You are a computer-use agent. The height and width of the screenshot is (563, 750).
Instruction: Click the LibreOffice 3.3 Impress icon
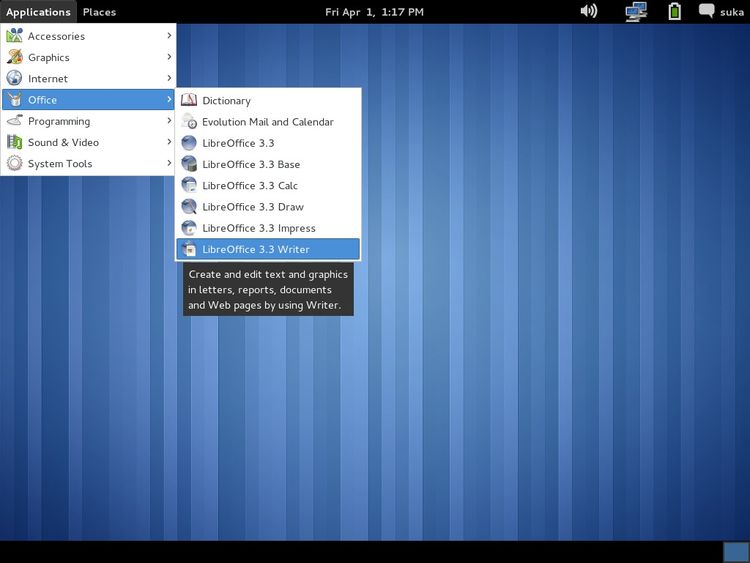pyautogui.click(x=189, y=228)
